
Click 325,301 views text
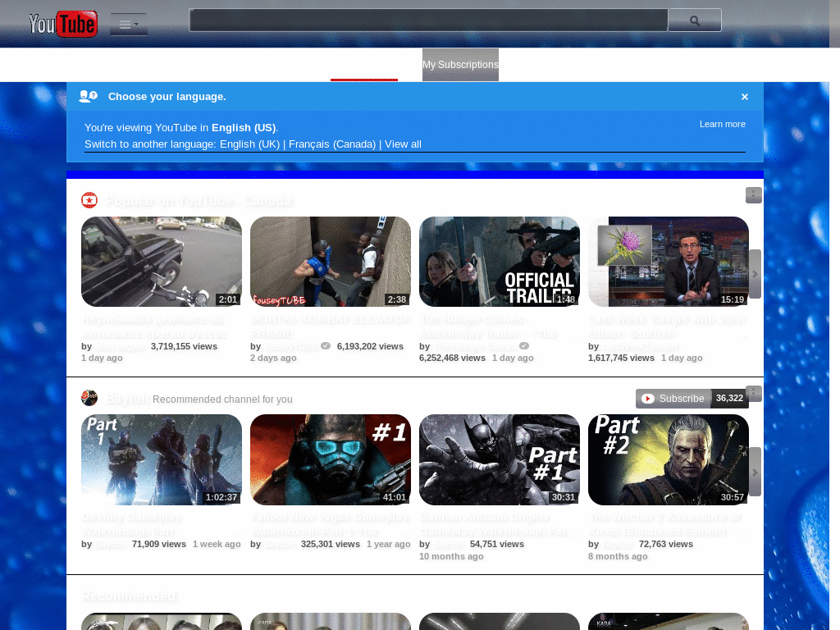pos(331,545)
